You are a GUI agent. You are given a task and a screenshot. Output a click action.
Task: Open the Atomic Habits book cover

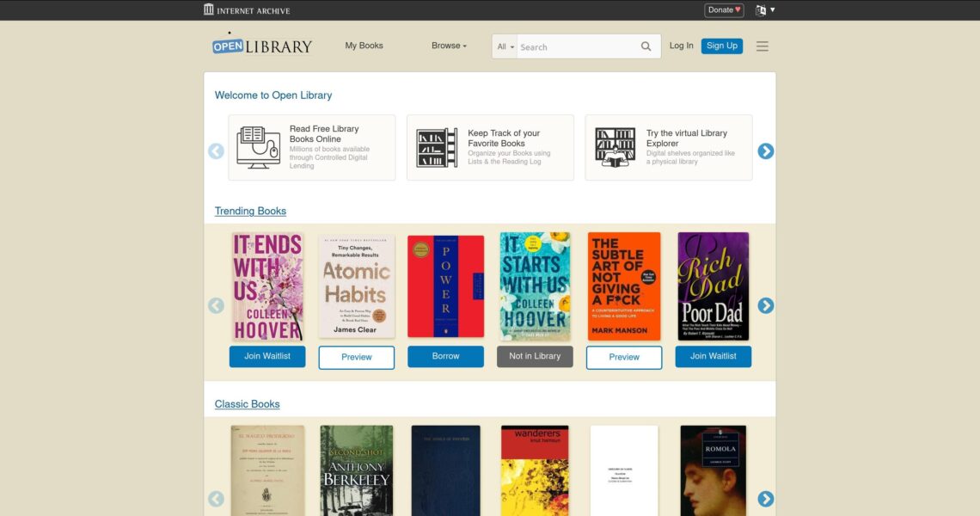(356, 286)
